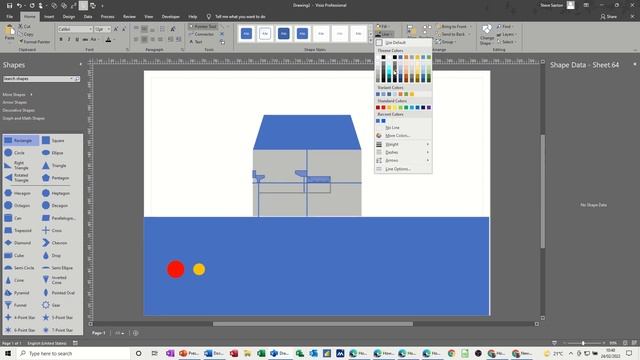This screenshot has height=360, width=640.
Task: Open the Arrow Shapes stencil
Action: 15,102
